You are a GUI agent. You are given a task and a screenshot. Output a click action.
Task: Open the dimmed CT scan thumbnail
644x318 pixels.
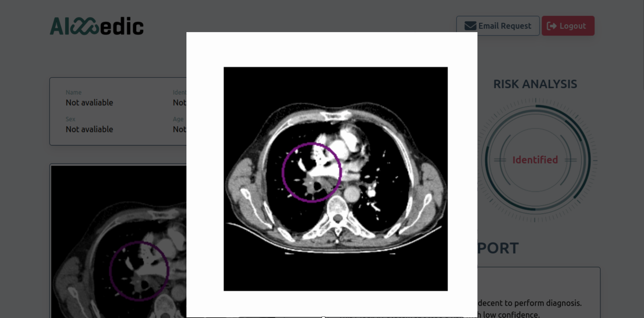pos(119,241)
